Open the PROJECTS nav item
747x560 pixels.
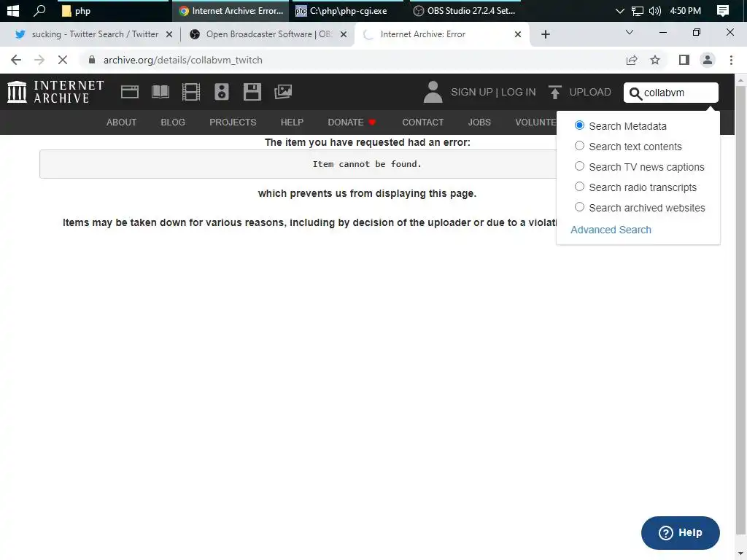[233, 122]
